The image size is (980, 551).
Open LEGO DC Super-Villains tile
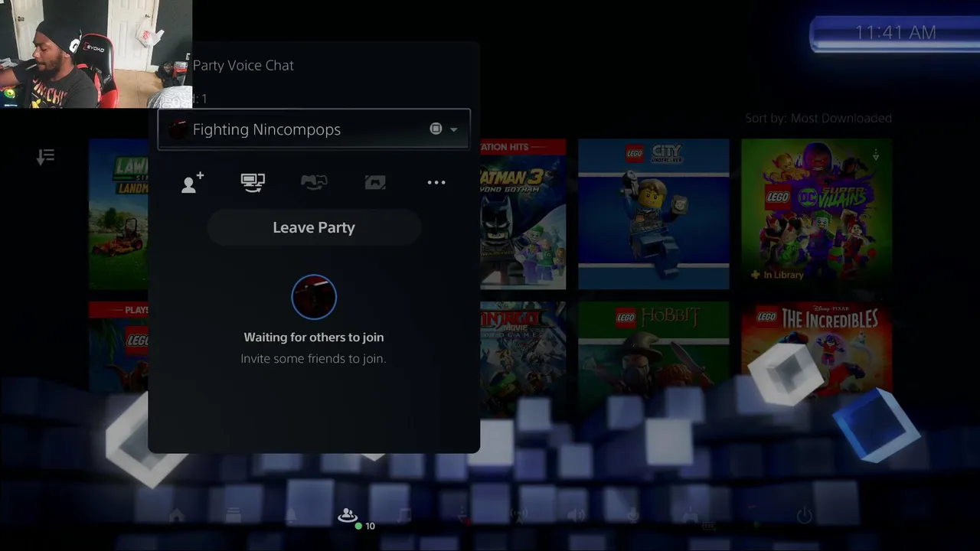[x=816, y=214]
